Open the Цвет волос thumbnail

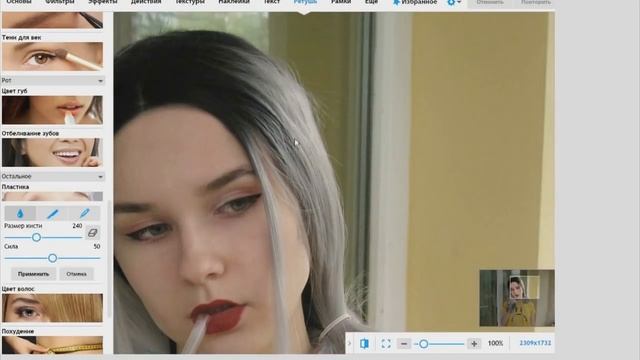coord(52,308)
